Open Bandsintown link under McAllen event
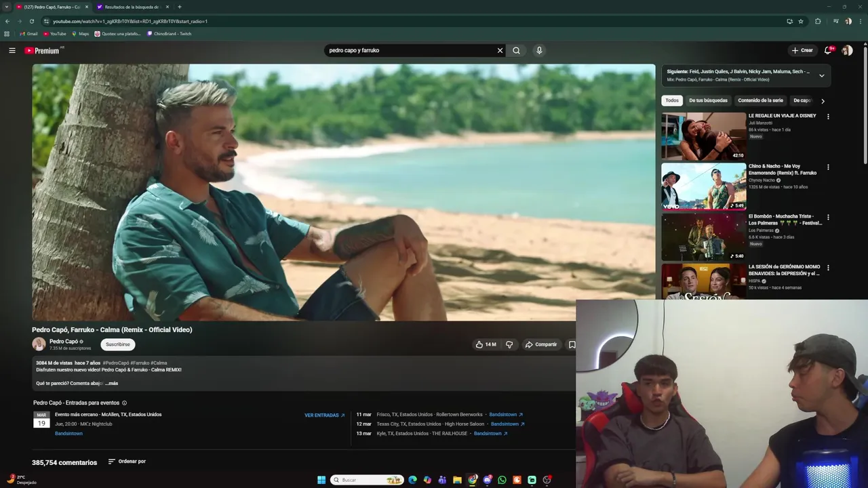Screen dimensions: 868x488 coord(68,434)
